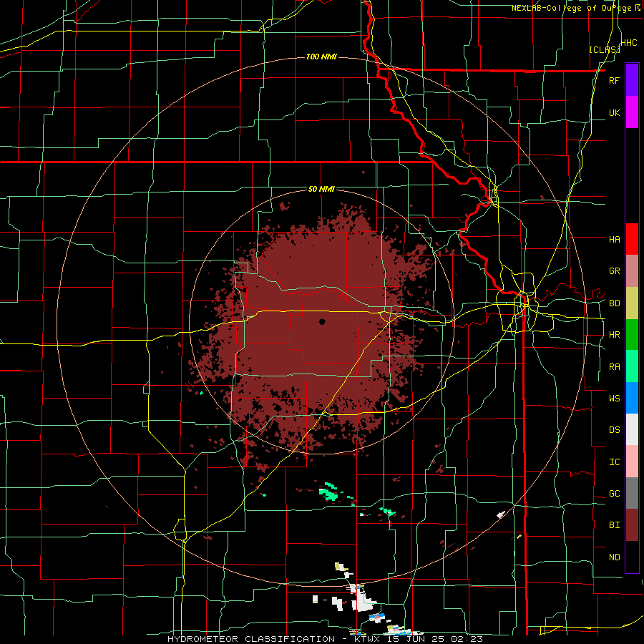644x644 pixels.
Task: Click the UK magenta legend color swatch
Action: pyautogui.click(x=632, y=112)
